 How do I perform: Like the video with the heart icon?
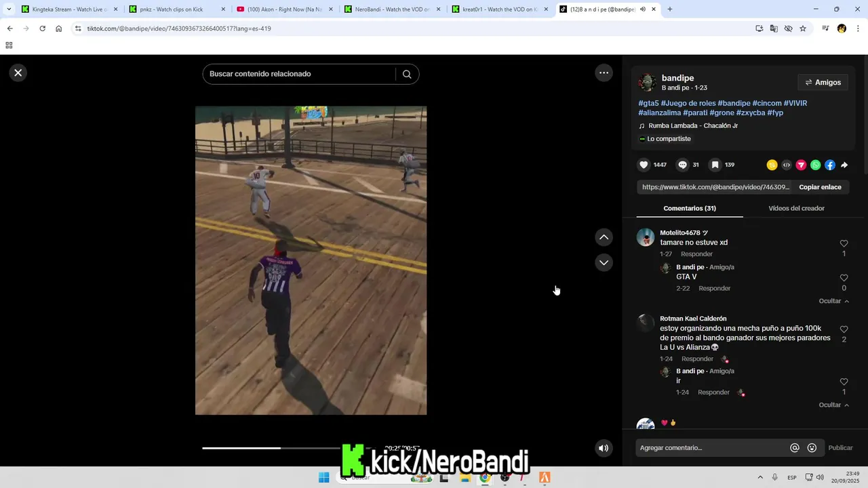pos(644,165)
